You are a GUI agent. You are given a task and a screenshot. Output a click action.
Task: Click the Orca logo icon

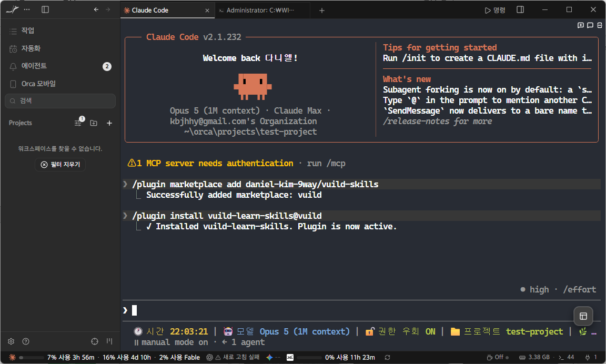(x=13, y=9)
